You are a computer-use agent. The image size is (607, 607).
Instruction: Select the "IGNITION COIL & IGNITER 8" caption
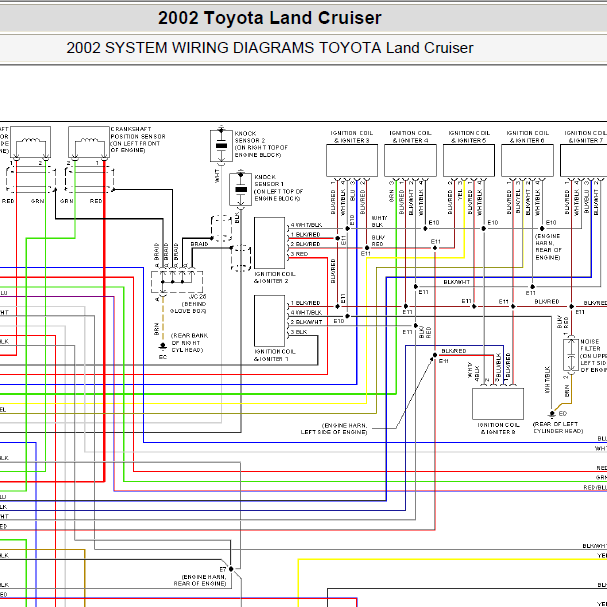498,428
